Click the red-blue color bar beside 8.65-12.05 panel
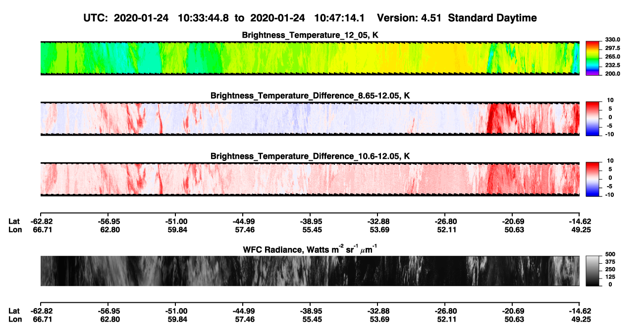The height and width of the screenshot is (330, 644). point(593,119)
